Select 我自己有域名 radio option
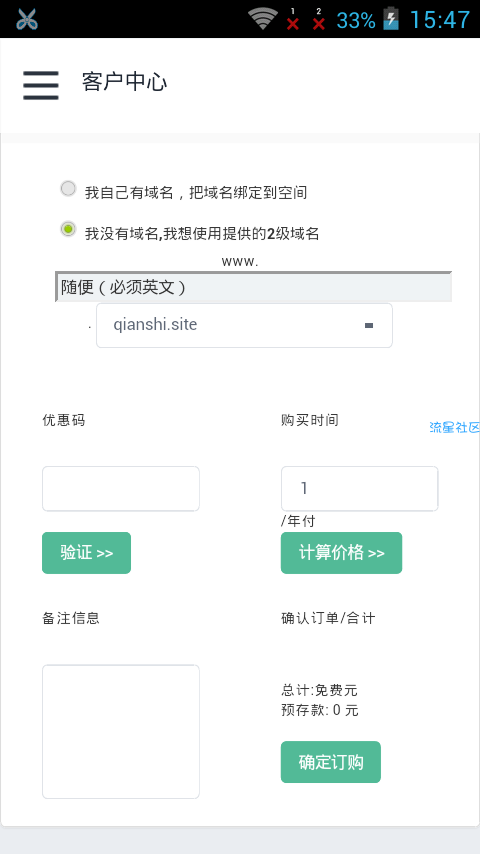 [x=68, y=189]
